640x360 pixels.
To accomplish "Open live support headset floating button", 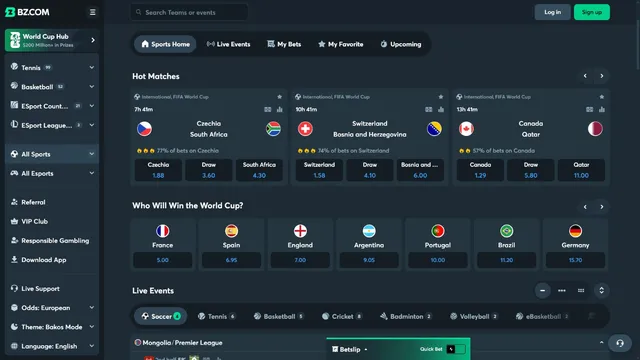I will click(x=620, y=343).
